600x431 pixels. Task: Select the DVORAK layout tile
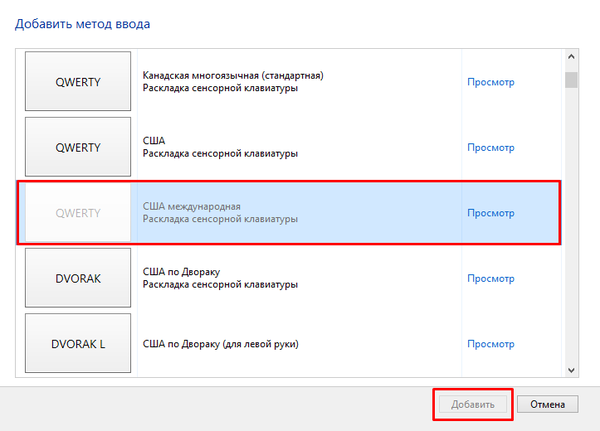78,278
